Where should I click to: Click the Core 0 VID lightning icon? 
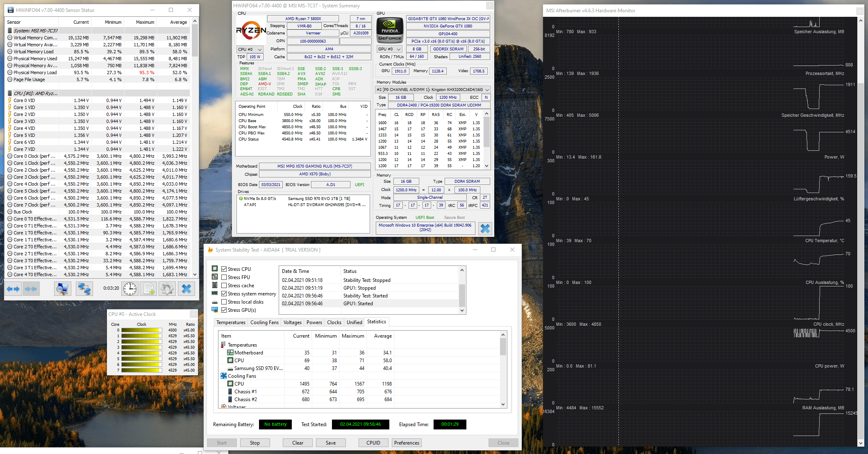point(10,100)
